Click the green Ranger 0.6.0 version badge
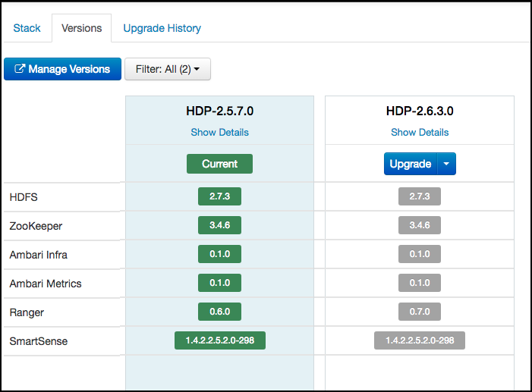532x392 pixels. [x=219, y=312]
